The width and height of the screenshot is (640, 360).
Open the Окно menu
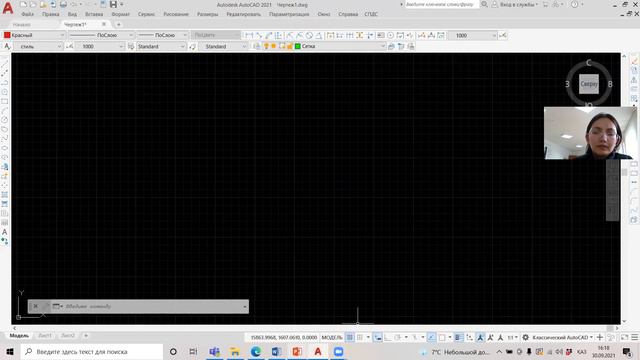coord(324,14)
